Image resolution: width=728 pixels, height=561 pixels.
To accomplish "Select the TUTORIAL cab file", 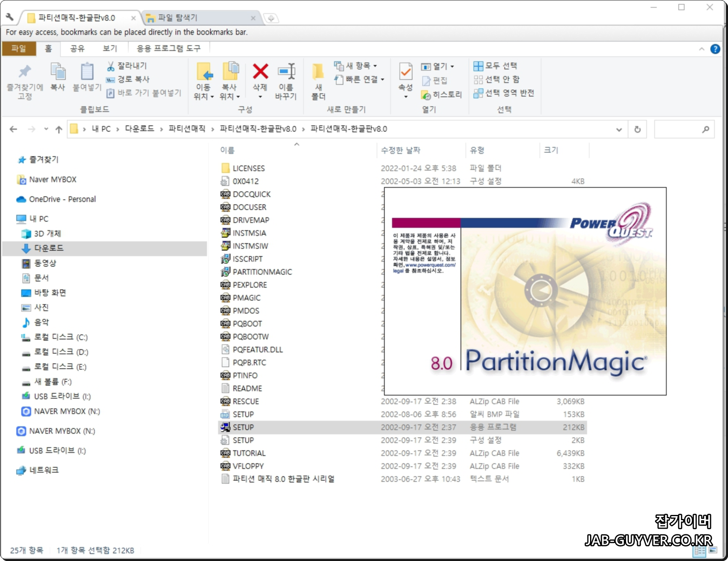I will tap(243, 453).
